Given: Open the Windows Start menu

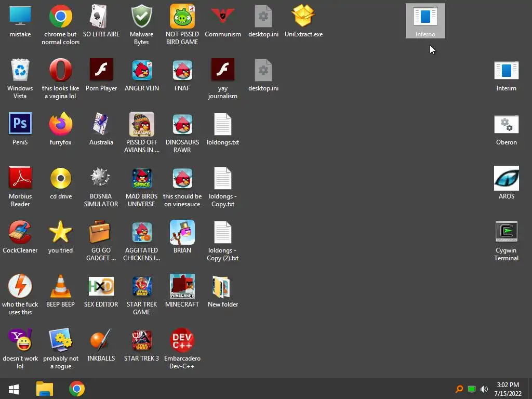Looking at the screenshot, I should [x=14, y=389].
